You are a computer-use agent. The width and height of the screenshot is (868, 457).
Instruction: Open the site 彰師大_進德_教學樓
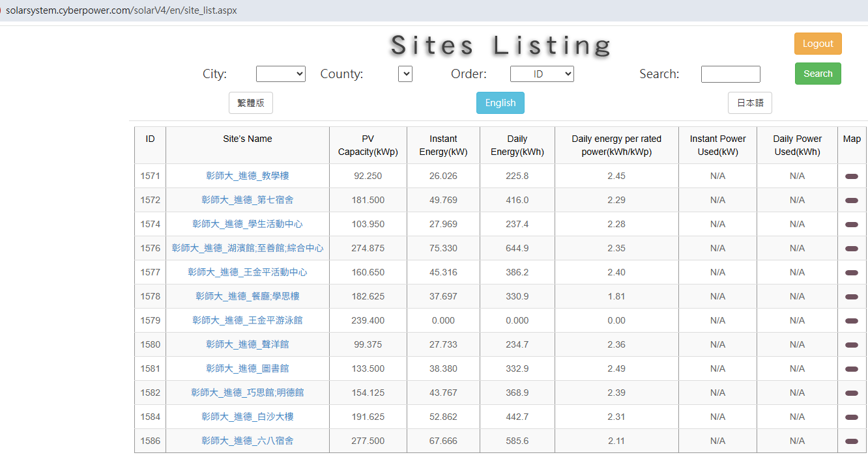[x=247, y=175]
